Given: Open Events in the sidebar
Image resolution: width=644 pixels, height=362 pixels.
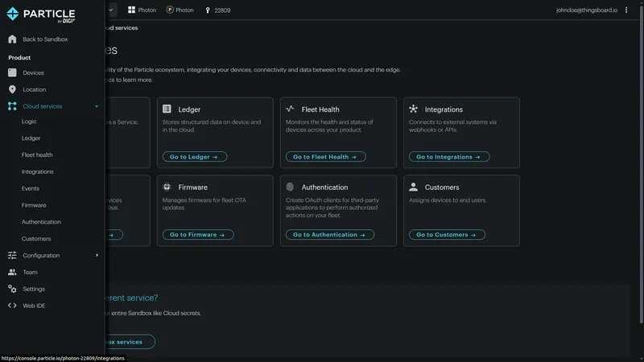Looking at the screenshot, I should (31, 188).
